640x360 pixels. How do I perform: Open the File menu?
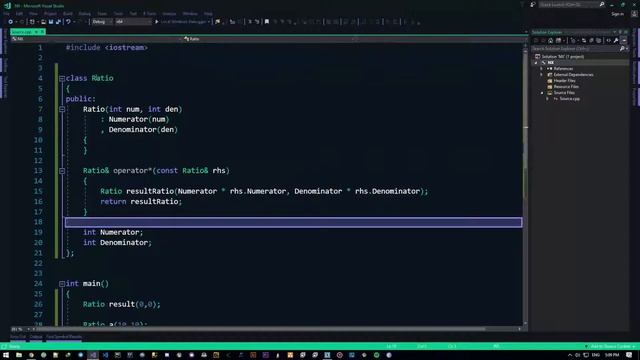coord(6,13)
